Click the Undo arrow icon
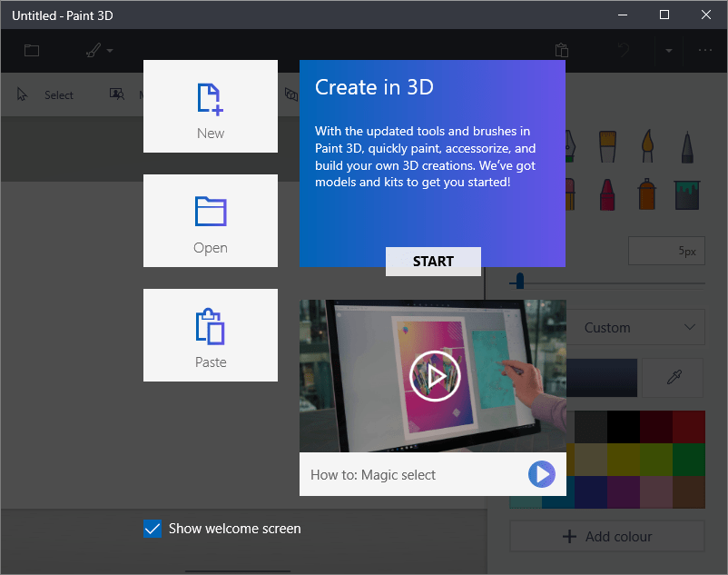The height and width of the screenshot is (575, 728). [x=623, y=50]
